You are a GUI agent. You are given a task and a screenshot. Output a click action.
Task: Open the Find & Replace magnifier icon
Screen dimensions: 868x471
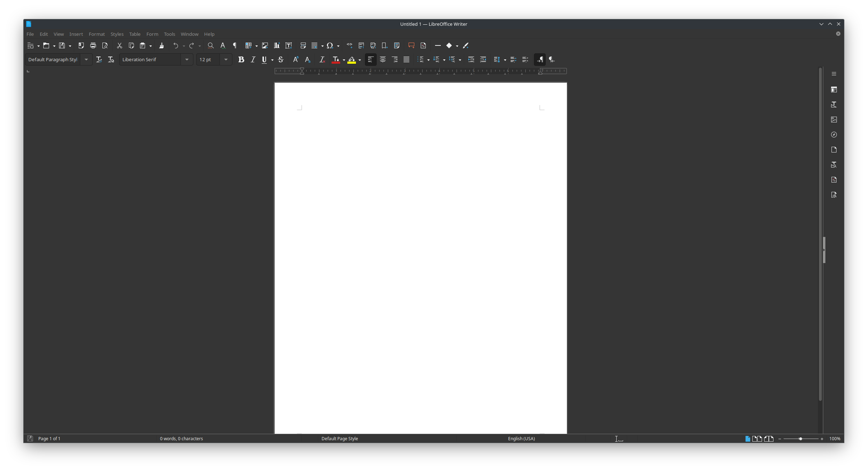[x=211, y=45]
